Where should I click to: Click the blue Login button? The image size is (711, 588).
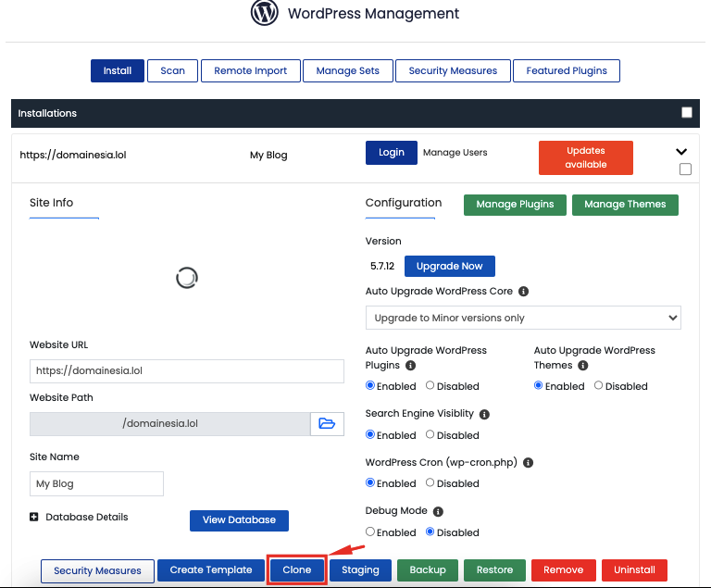pyautogui.click(x=392, y=153)
